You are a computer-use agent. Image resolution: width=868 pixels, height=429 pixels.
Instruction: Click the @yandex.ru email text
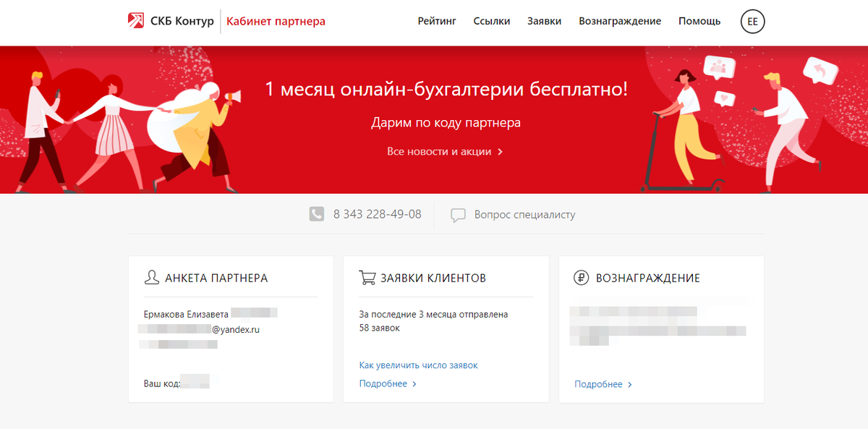click(x=235, y=329)
